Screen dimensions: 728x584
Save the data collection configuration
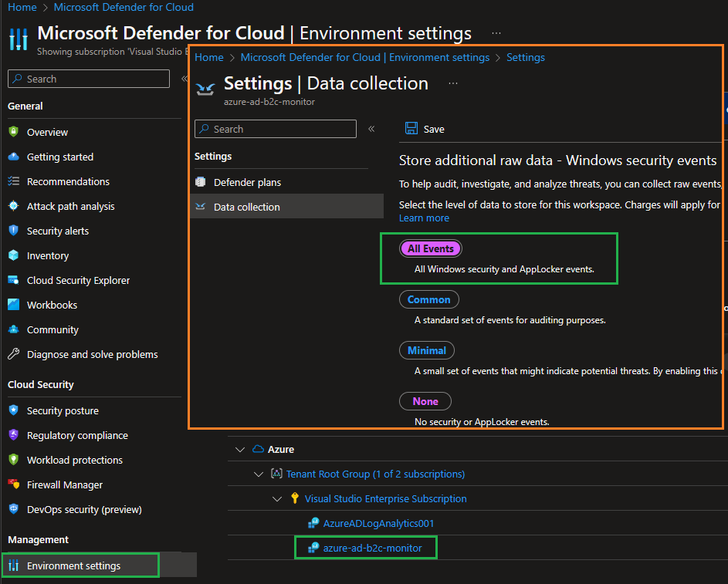click(x=425, y=129)
